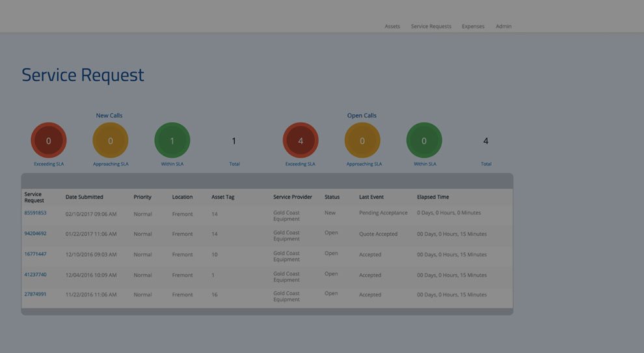This screenshot has width=644, height=353.
Task: Click the New Calls heading
Action: 109,116
